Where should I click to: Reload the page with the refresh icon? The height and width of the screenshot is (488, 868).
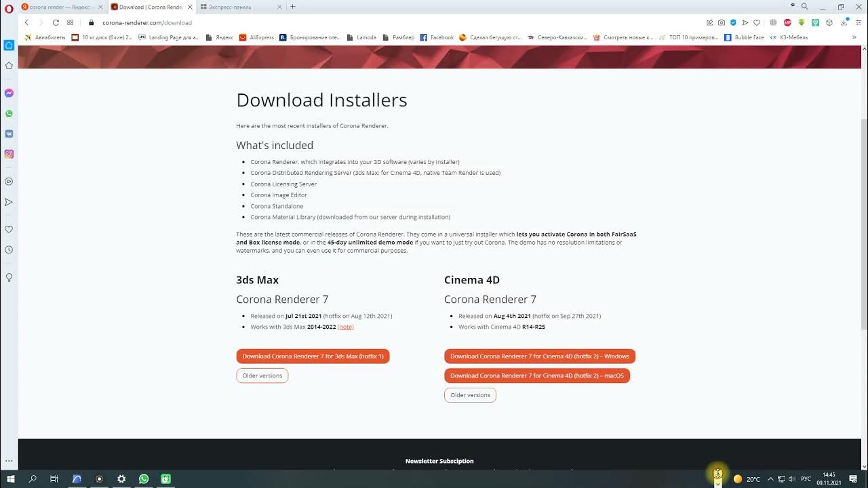click(56, 22)
